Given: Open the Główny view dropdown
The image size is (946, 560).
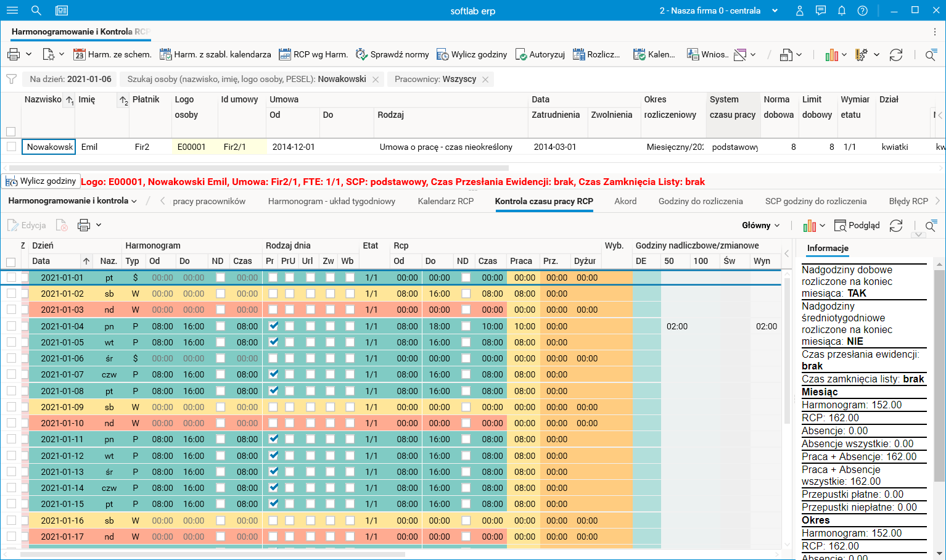Looking at the screenshot, I should click(x=760, y=225).
